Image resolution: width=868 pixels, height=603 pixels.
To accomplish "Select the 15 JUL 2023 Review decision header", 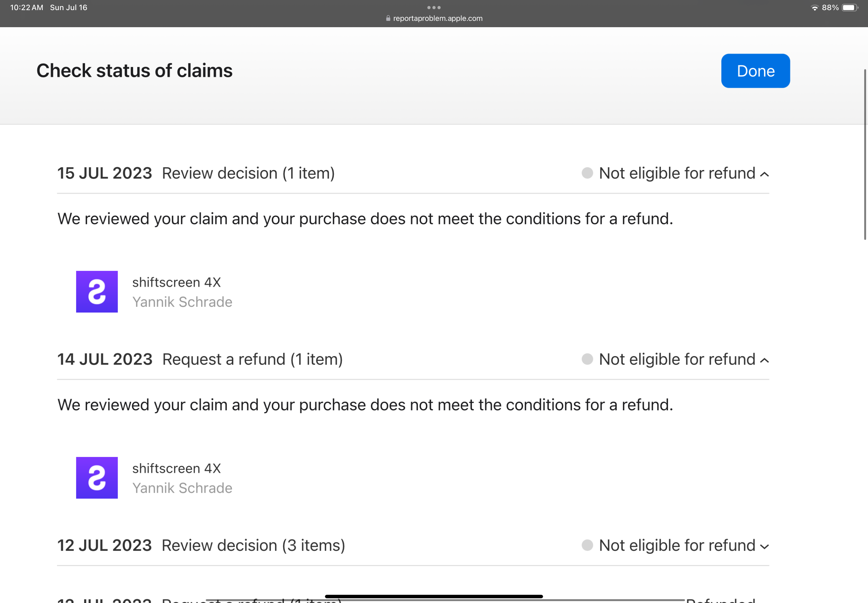I will click(196, 174).
